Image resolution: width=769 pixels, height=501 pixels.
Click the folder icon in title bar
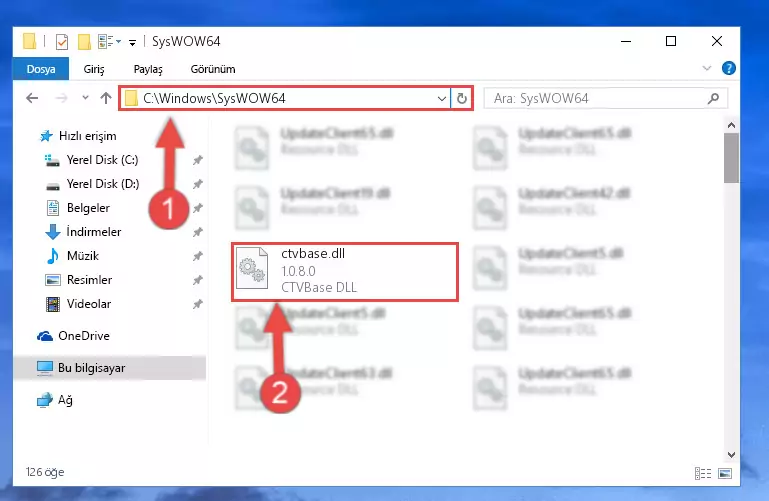(x=29, y=41)
